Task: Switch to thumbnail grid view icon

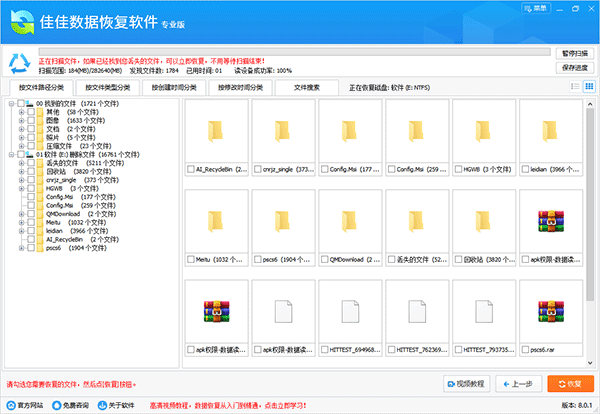Action: (589, 86)
